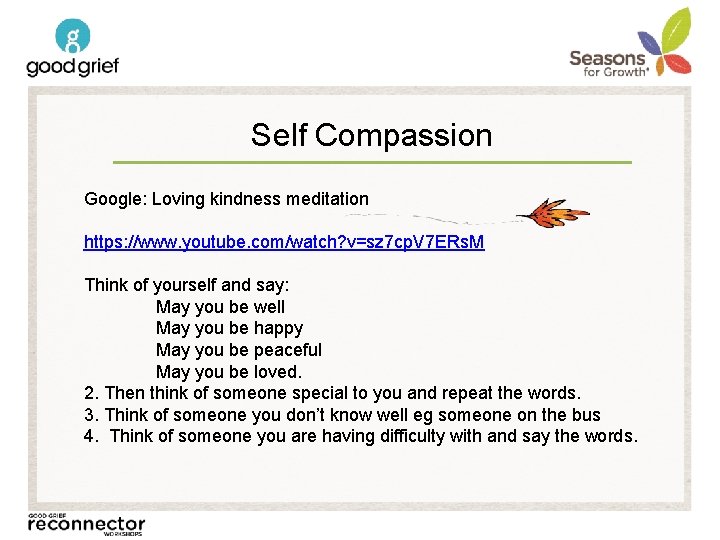Click step 4 about someone difficult
This screenshot has height=540, width=720.
pyautogui.click(x=361, y=436)
